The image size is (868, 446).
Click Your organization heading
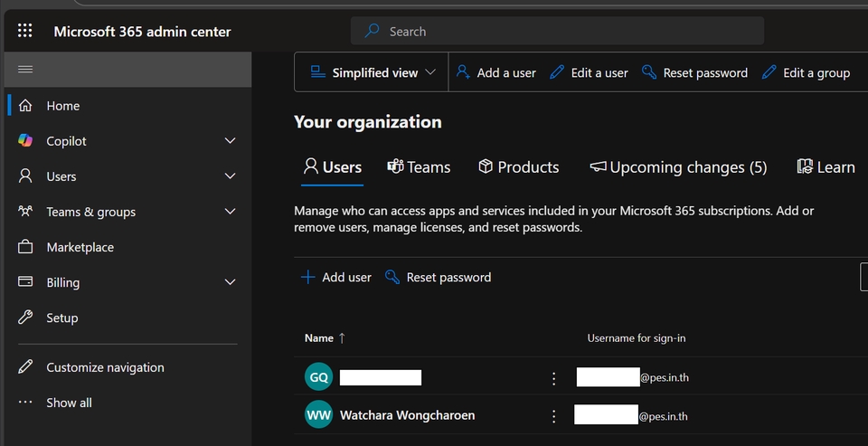(368, 122)
